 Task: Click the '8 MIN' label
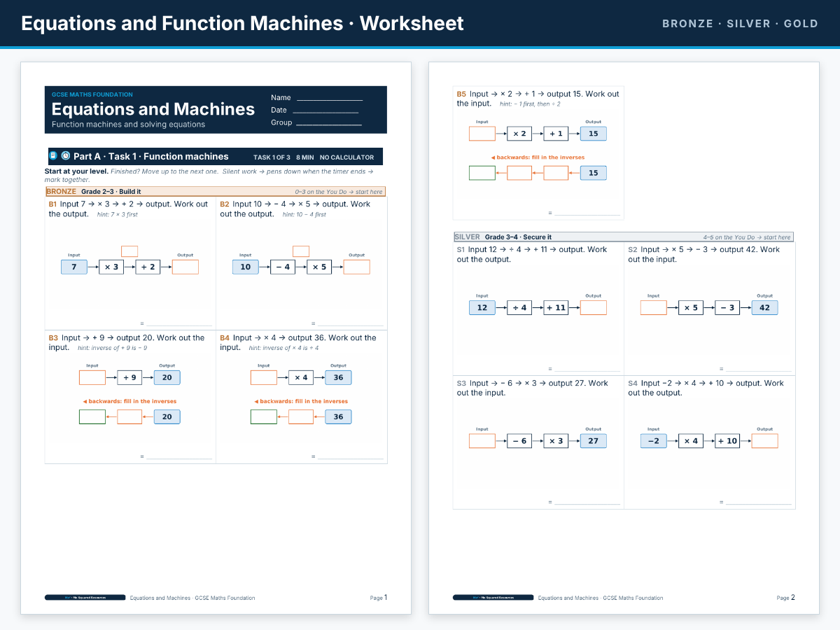[305, 157]
